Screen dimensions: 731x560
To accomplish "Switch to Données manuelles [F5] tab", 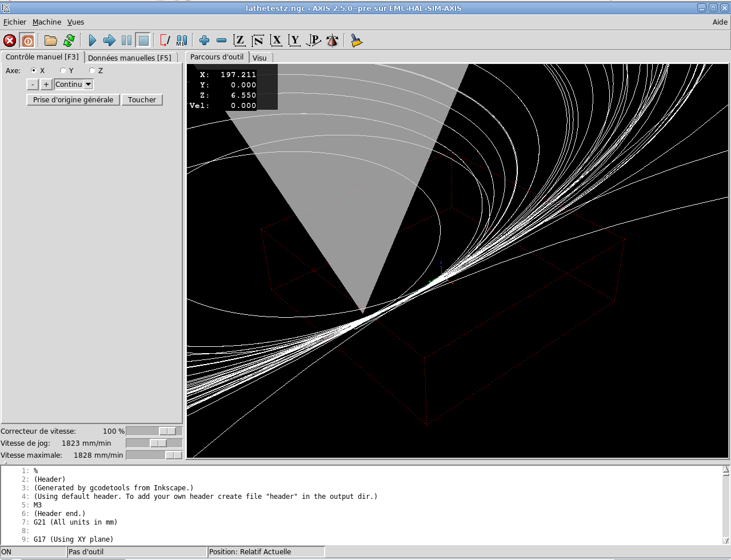I will (x=129, y=58).
